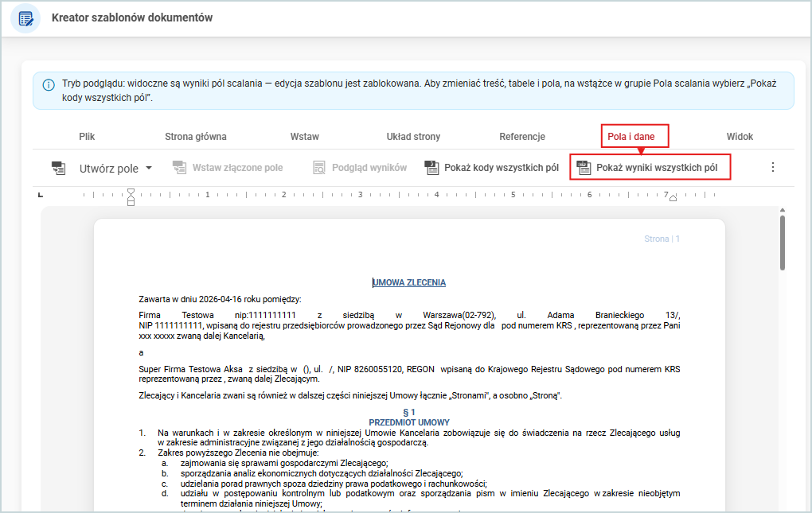This screenshot has height=513, width=812.
Task: Click the scrollbar up arrow
Action: [x=783, y=210]
